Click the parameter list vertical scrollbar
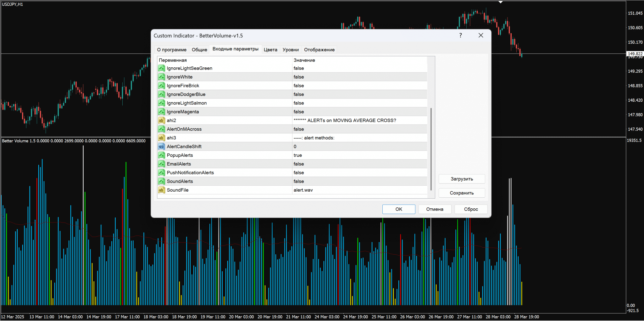 (431, 149)
